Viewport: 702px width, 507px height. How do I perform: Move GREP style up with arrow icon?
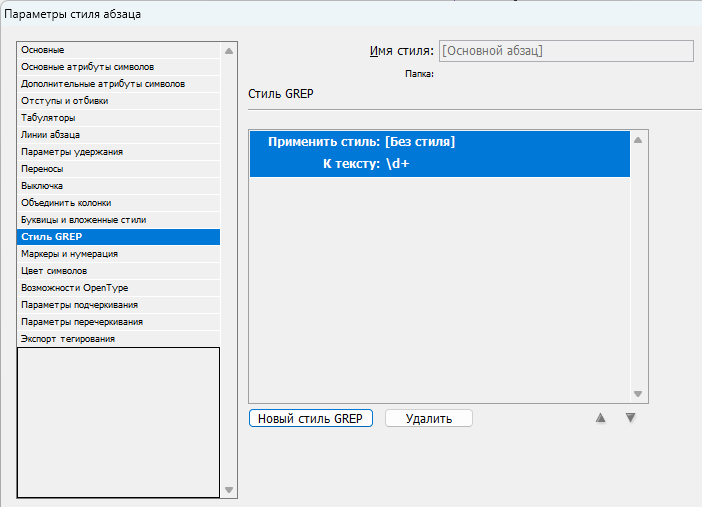click(x=601, y=418)
